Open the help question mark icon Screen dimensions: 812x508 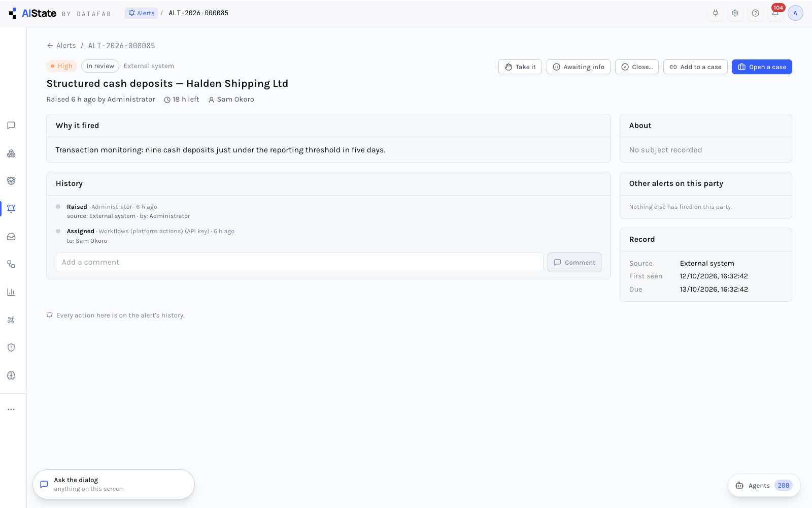(755, 13)
